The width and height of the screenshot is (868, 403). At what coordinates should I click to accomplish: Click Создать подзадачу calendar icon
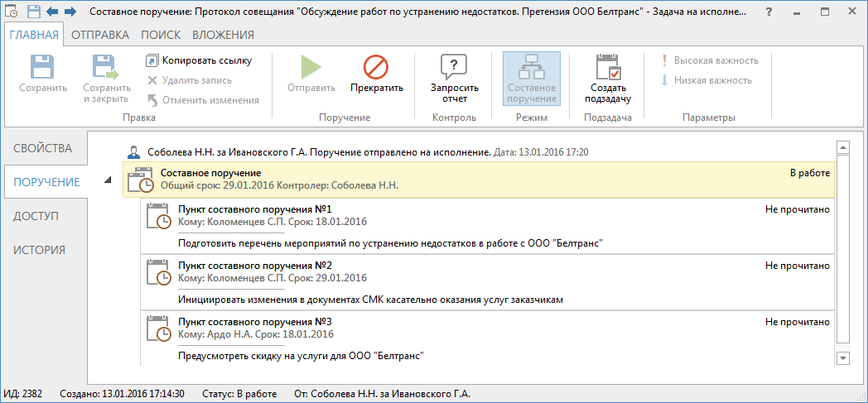(608, 68)
